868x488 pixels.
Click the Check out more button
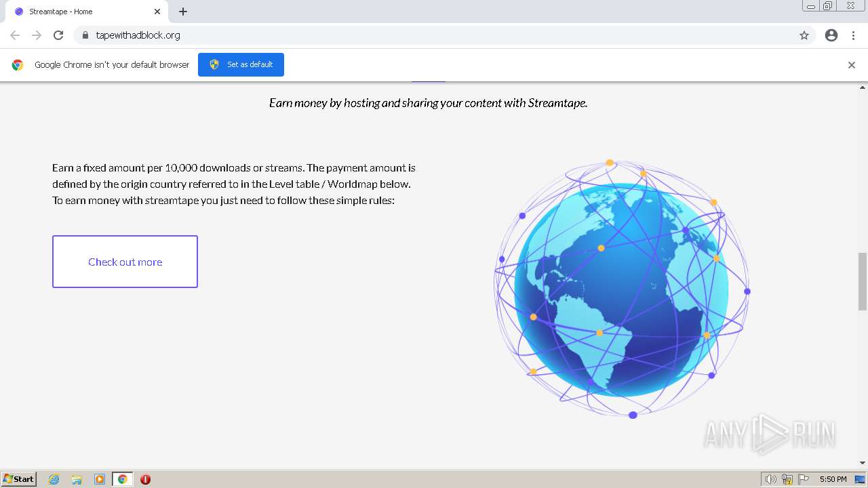pos(125,262)
